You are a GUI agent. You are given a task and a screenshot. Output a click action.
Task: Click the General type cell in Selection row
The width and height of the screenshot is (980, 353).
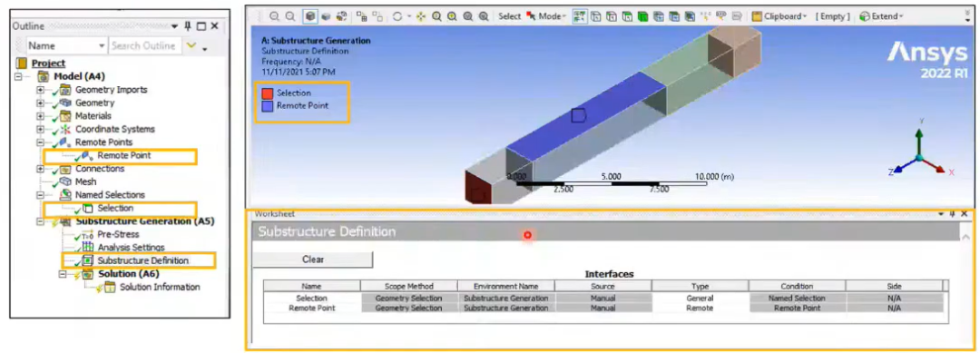(x=700, y=298)
